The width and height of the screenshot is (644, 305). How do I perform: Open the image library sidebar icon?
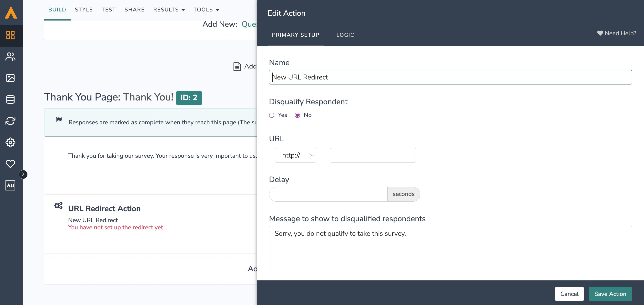[x=10, y=78]
